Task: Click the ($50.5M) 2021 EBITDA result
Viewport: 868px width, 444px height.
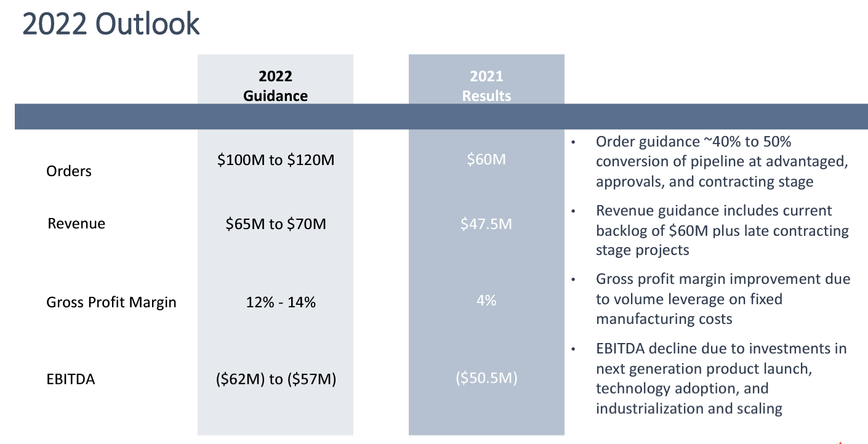Action: coord(486,378)
